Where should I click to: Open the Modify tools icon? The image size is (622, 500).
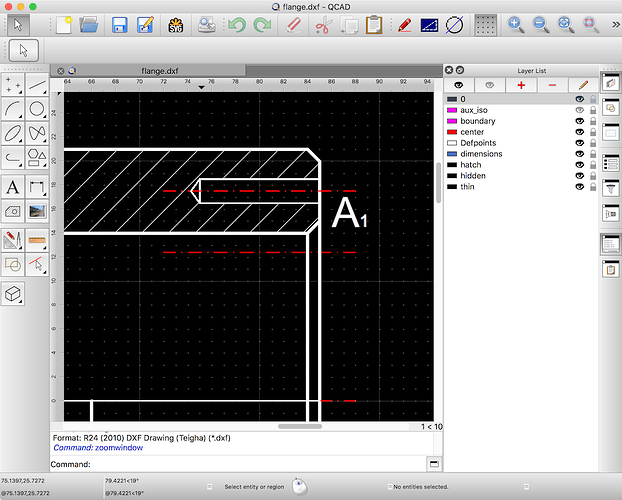13,240
